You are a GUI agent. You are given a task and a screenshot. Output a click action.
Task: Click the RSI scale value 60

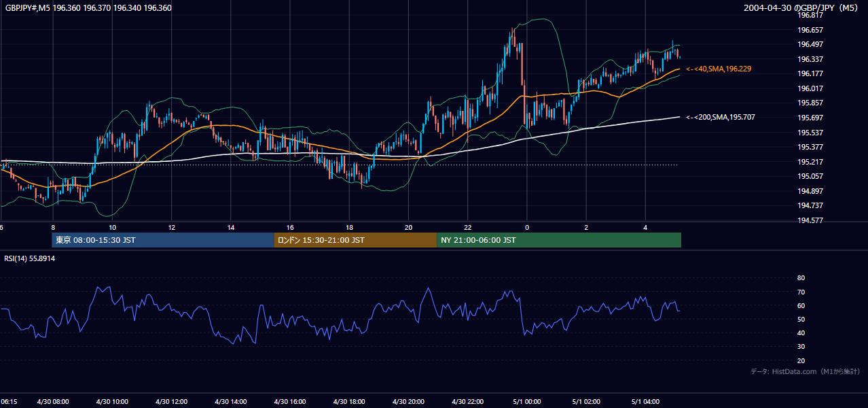801,306
